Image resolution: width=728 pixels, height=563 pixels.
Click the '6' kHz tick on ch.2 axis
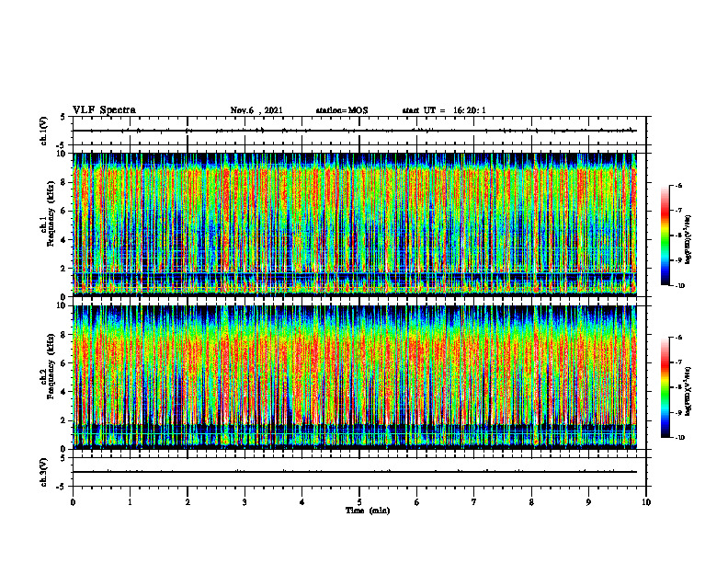[64, 363]
